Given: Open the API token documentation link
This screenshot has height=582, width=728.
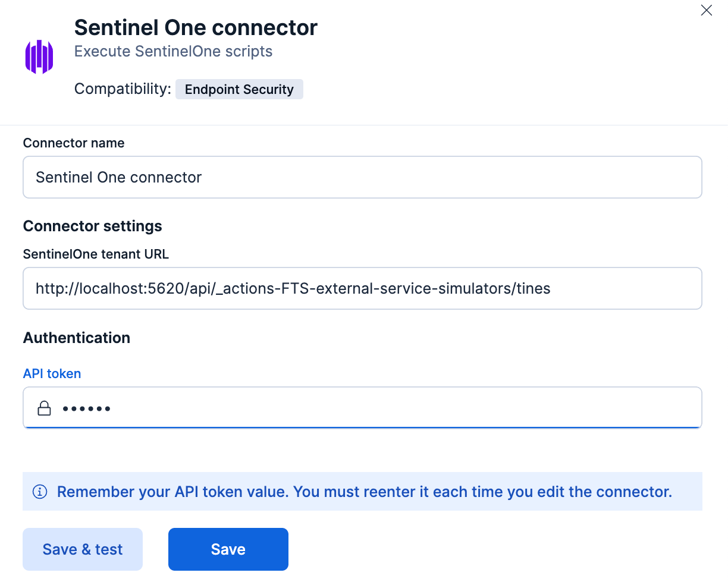Looking at the screenshot, I should coord(52,373).
